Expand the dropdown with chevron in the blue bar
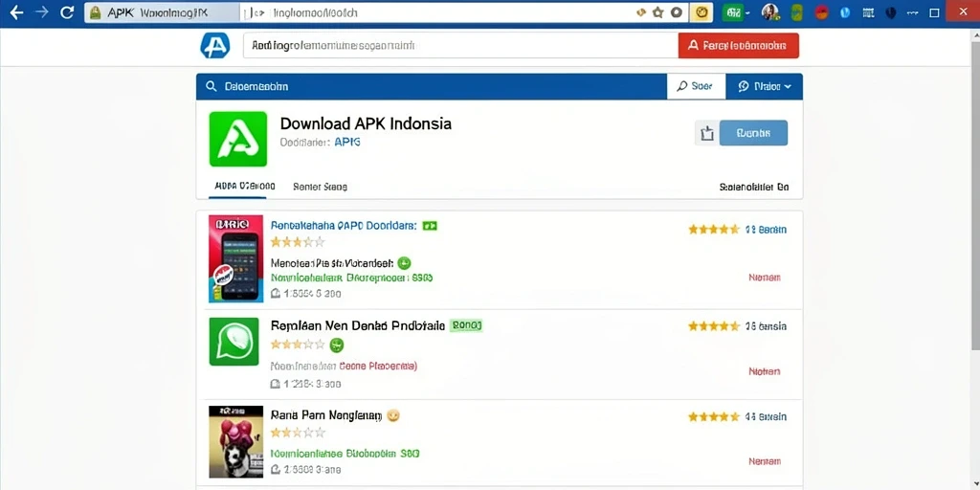 765,86
